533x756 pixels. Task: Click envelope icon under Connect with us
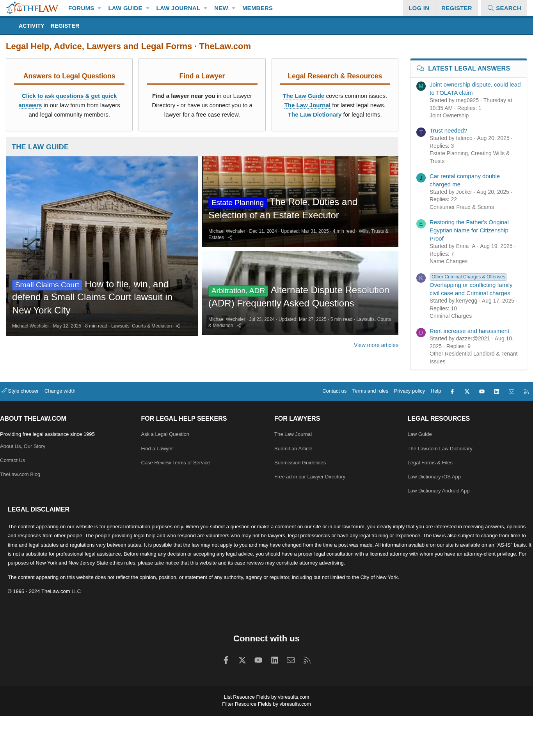(x=291, y=660)
